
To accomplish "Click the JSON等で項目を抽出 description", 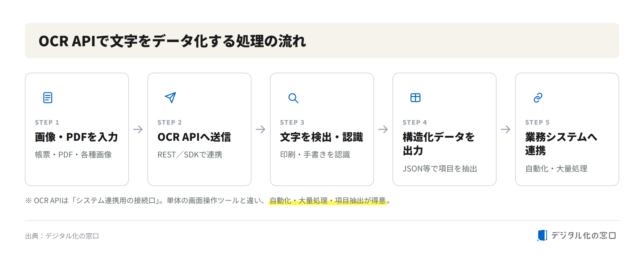I will click(x=440, y=169).
